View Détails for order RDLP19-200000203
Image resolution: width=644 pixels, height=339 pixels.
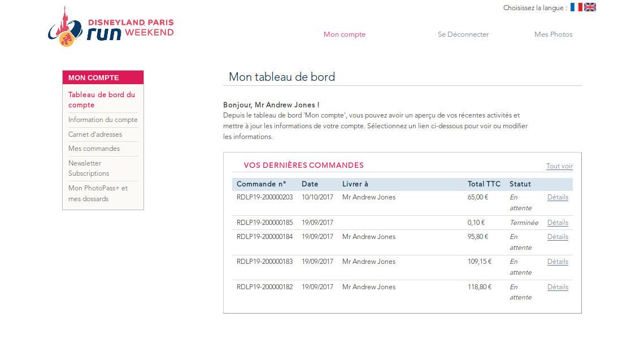coord(558,197)
